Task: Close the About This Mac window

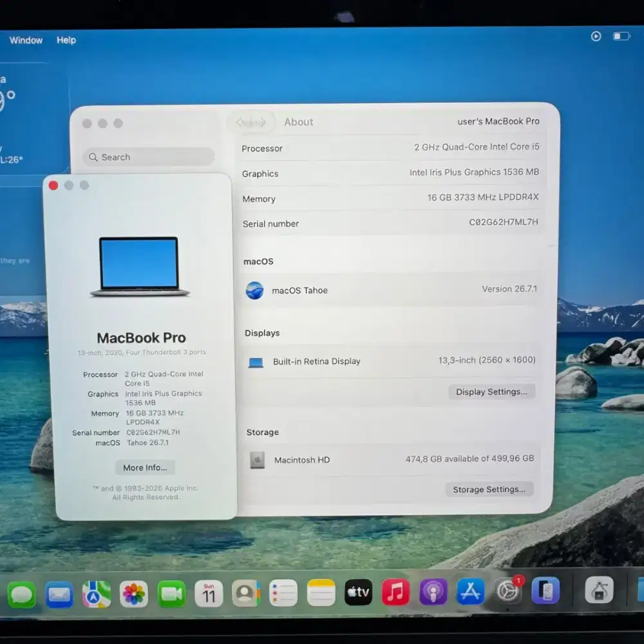Action: (53, 185)
